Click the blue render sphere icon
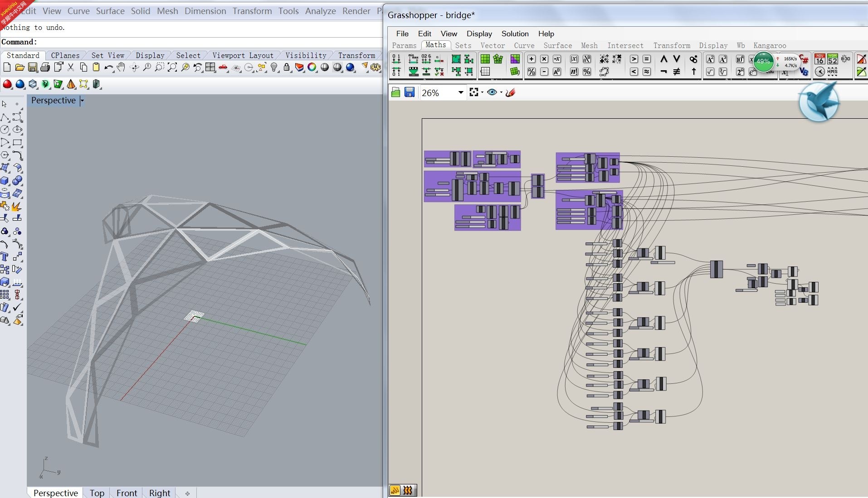This screenshot has width=868, height=498. pos(350,68)
